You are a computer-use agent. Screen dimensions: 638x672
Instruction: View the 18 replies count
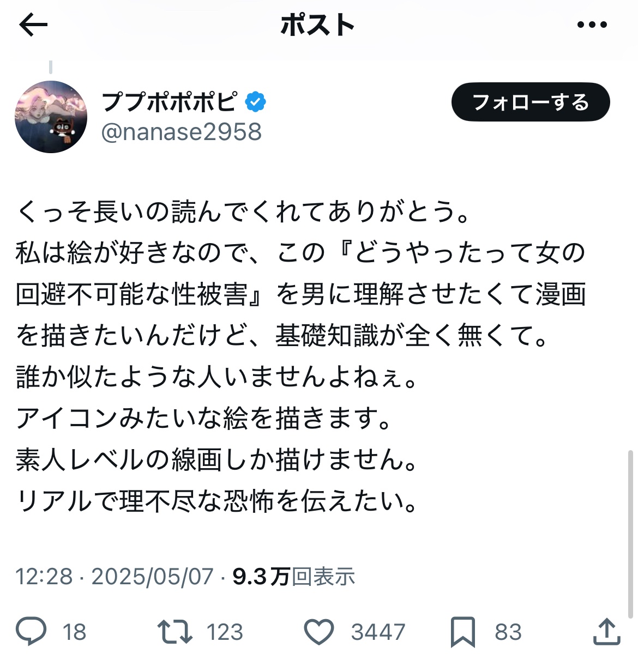(74, 632)
